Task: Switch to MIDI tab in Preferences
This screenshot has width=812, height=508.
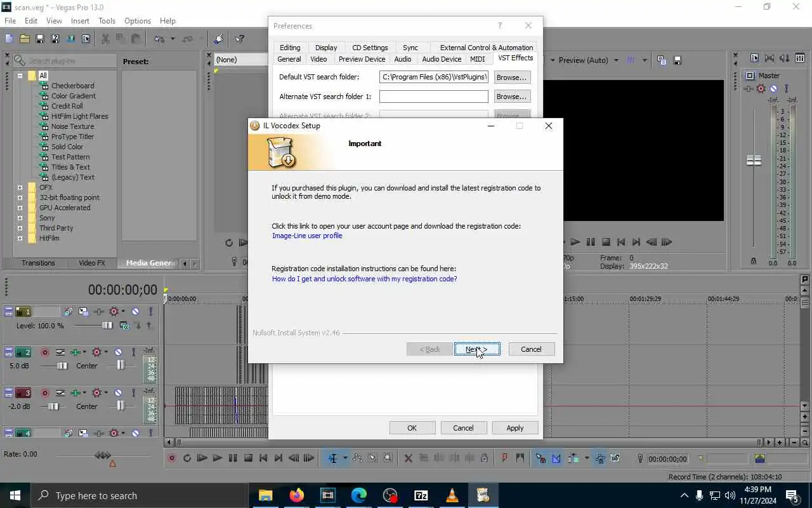Action: tap(478, 59)
